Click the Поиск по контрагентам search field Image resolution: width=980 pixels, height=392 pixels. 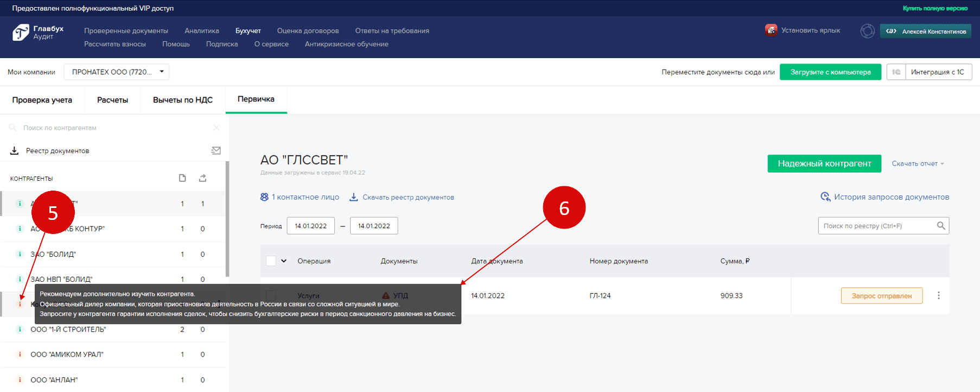(x=114, y=128)
